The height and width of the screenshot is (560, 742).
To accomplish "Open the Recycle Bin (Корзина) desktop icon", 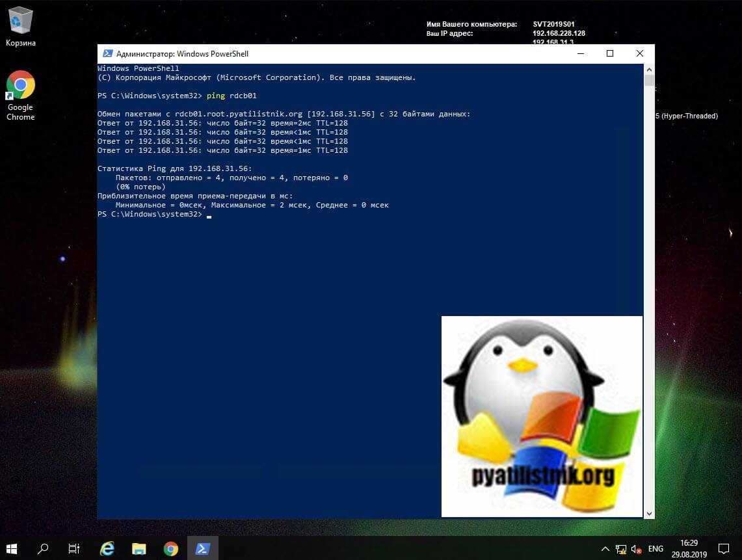I will [20, 27].
